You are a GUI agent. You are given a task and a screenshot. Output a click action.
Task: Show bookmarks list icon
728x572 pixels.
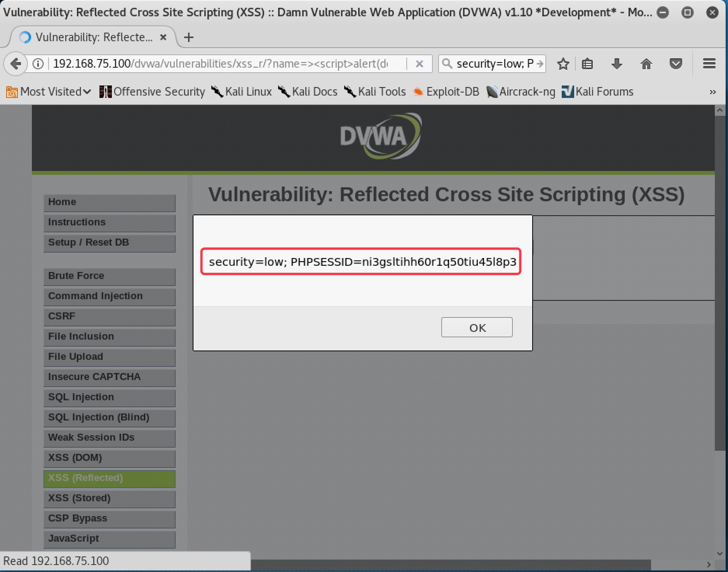coord(587,64)
